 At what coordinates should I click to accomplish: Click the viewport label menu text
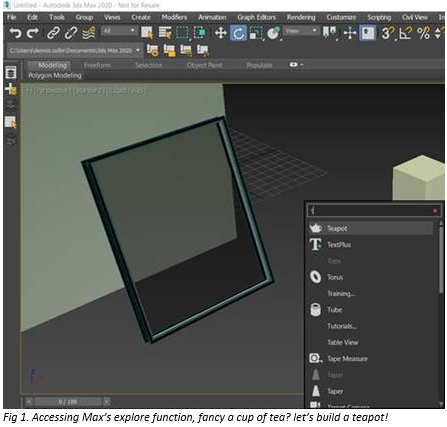tap(85, 91)
